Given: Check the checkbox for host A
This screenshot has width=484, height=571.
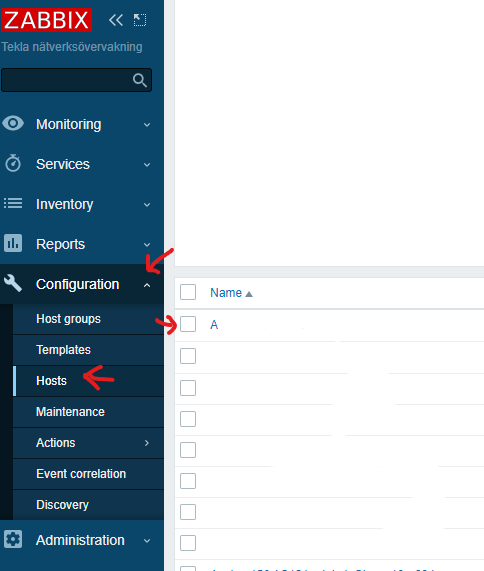Looking at the screenshot, I should (x=188, y=324).
